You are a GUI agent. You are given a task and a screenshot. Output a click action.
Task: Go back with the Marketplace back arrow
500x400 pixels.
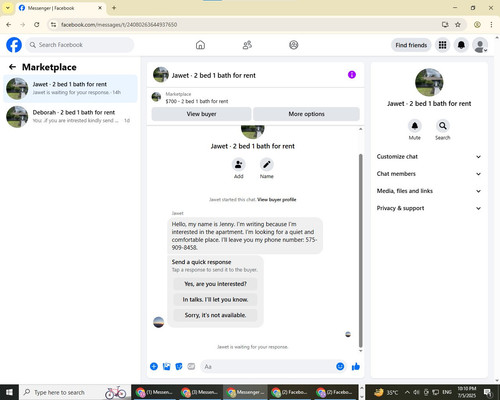[12, 67]
